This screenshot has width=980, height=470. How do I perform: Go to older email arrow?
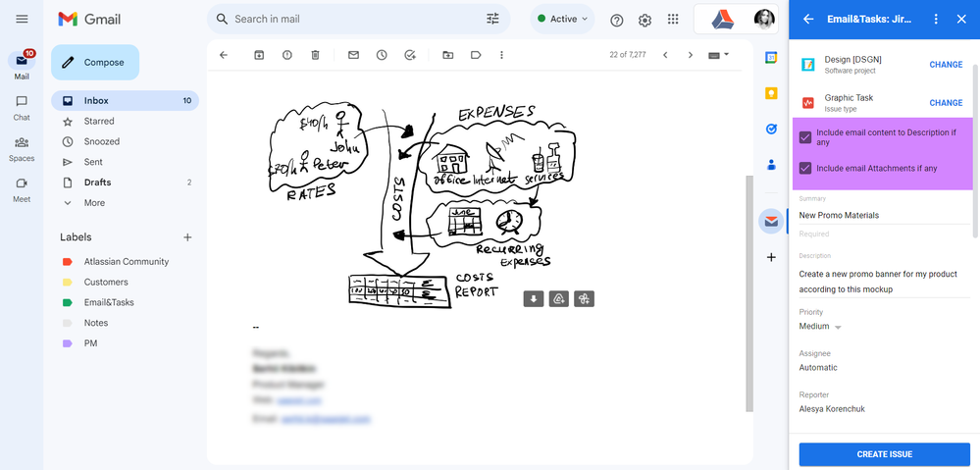point(691,55)
